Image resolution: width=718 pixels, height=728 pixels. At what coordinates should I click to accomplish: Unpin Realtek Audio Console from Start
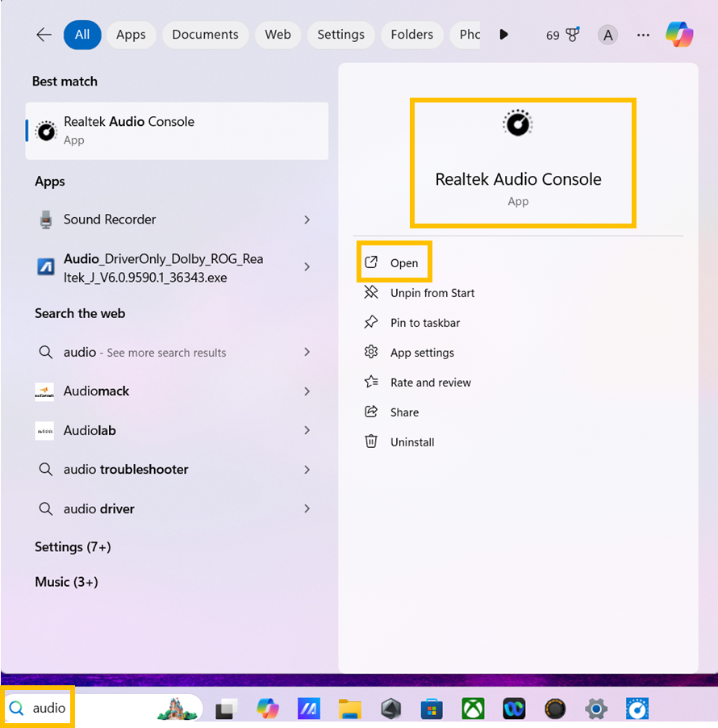click(432, 293)
